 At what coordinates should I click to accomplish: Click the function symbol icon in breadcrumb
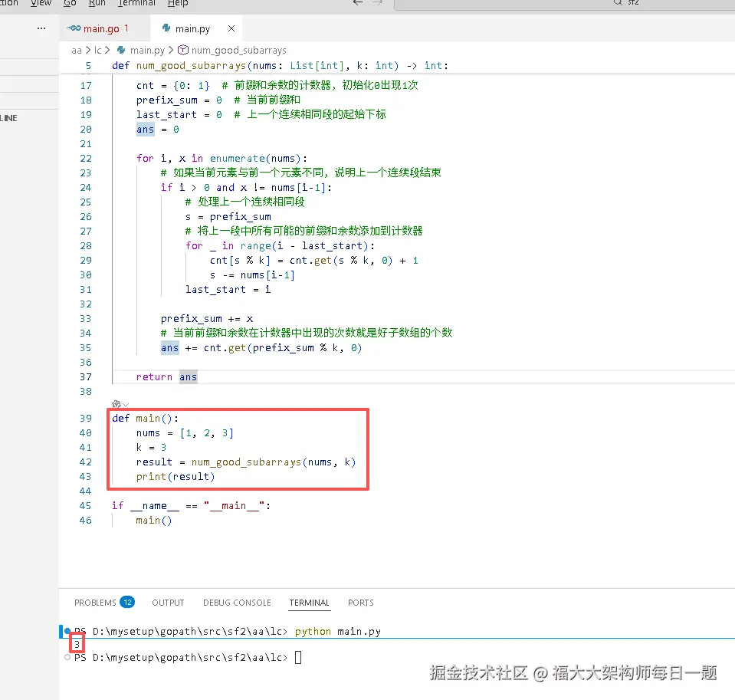(183, 50)
